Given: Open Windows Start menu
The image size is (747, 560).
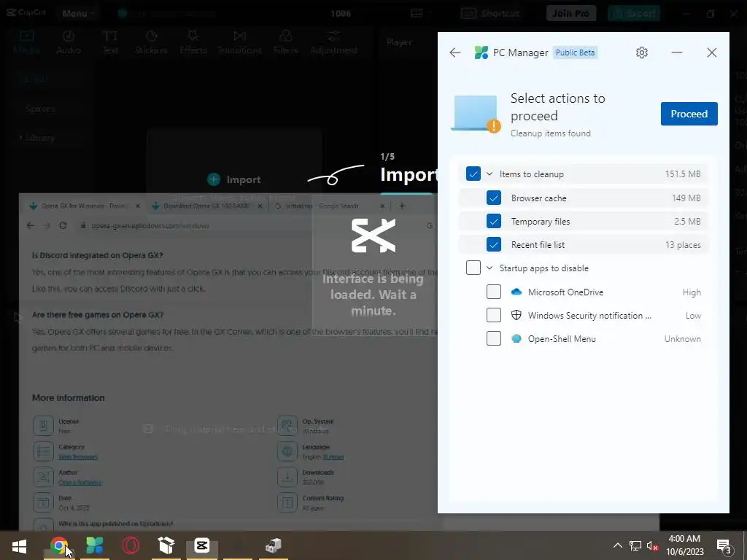Looking at the screenshot, I should click(20, 545).
